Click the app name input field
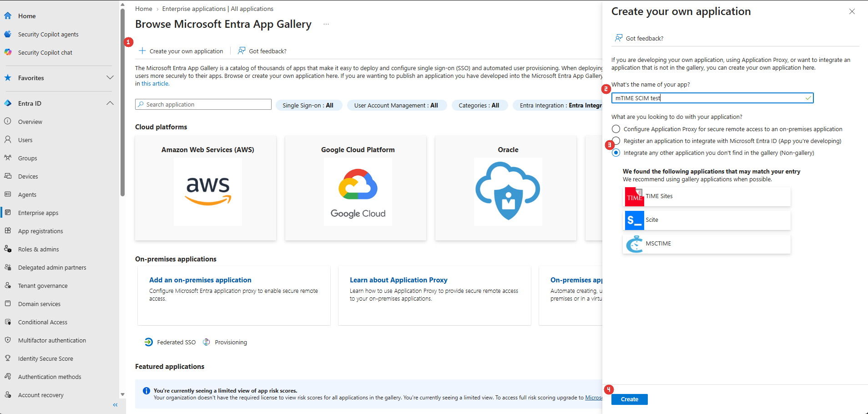 pyautogui.click(x=712, y=98)
